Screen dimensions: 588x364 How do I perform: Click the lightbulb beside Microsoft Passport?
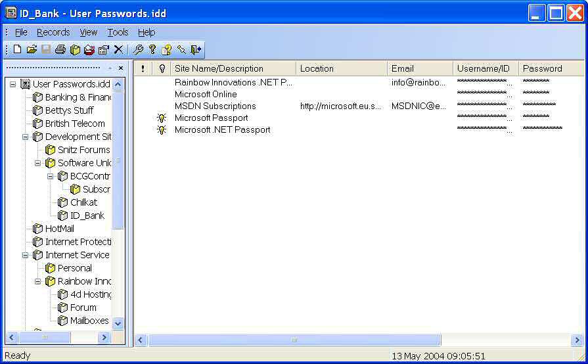click(161, 118)
